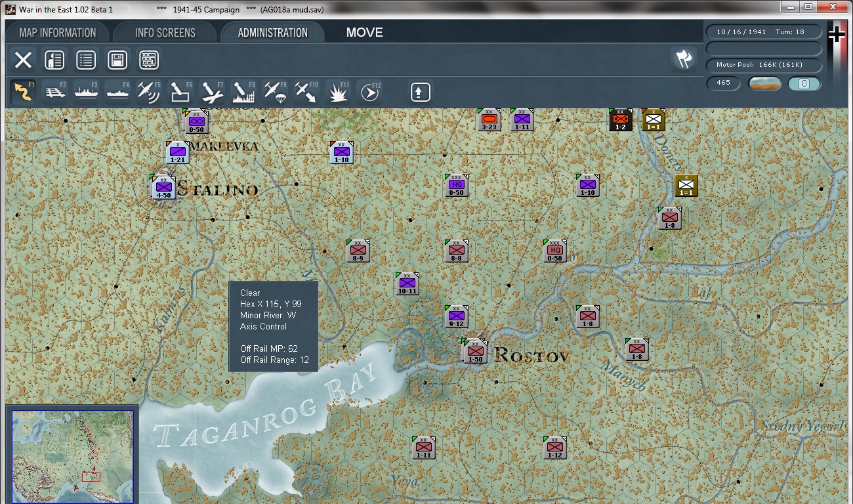Select the pink 1-11 unit counter
This screenshot has width=853, height=504.
(x=423, y=448)
